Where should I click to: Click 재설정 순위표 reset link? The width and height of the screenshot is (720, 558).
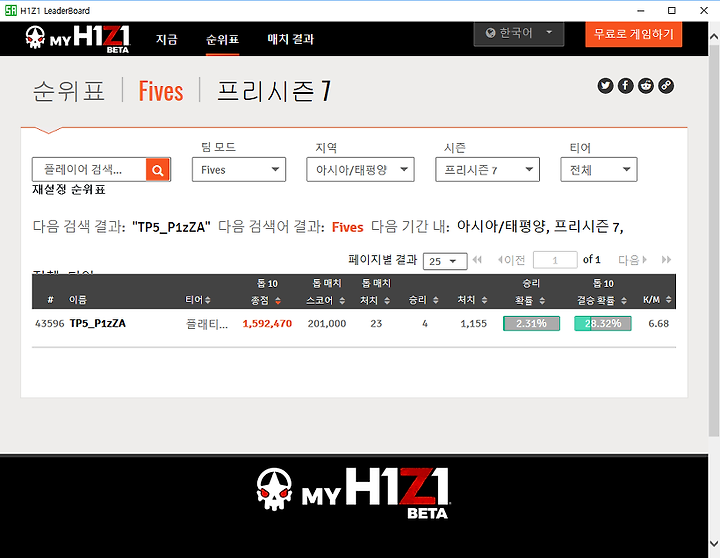[69, 189]
